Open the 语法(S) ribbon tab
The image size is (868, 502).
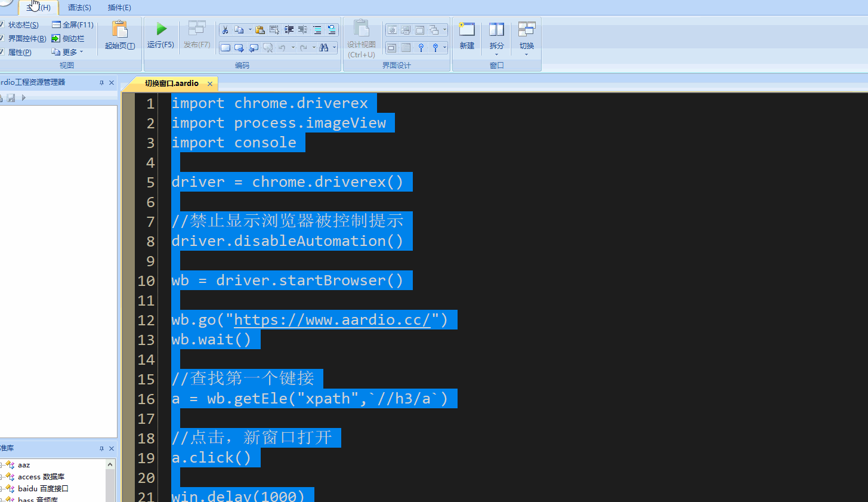click(x=79, y=8)
